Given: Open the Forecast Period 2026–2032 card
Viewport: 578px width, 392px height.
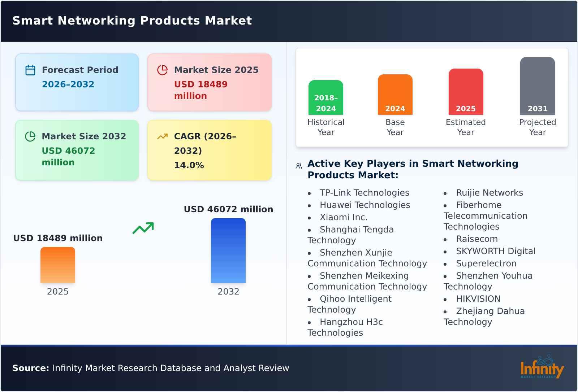Looking at the screenshot, I should pyautogui.click(x=77, y=82).
